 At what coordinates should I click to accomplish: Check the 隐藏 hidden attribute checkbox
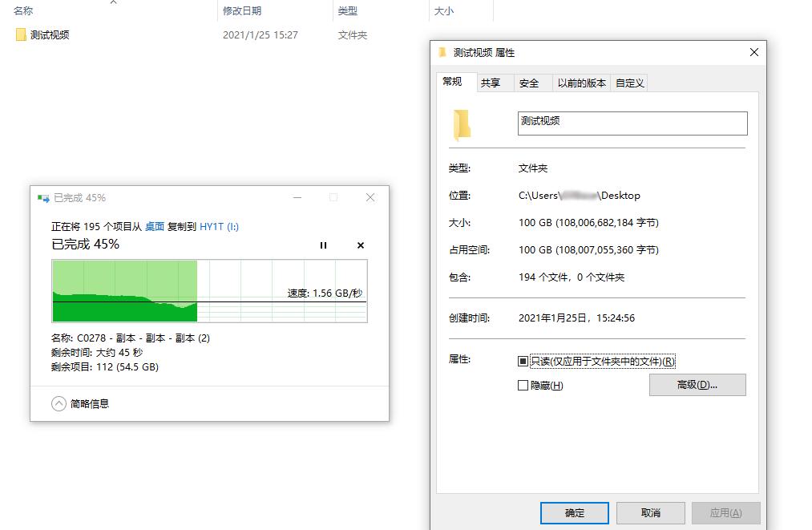[x=523, y=386]
